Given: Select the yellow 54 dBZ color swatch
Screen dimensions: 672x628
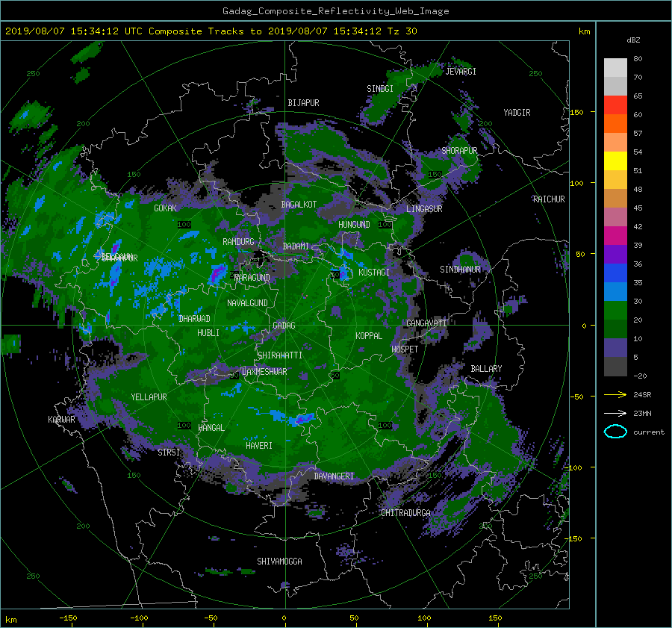Looking at the screenshot, I should click(615, 161).
